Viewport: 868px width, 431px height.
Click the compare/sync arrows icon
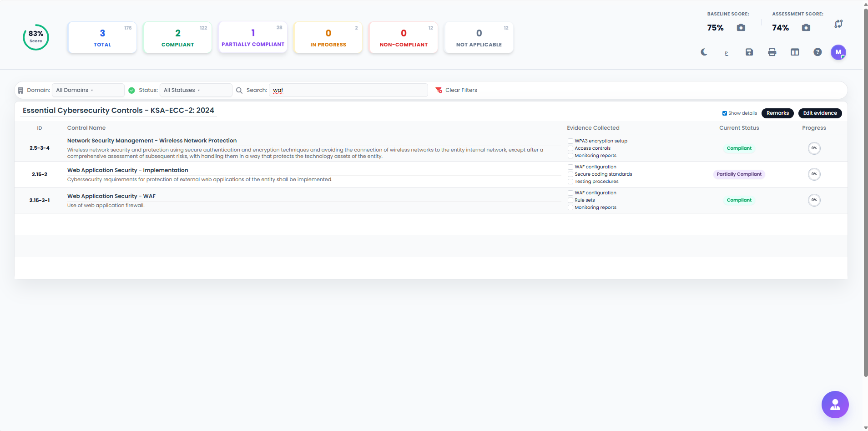[838, 24]
